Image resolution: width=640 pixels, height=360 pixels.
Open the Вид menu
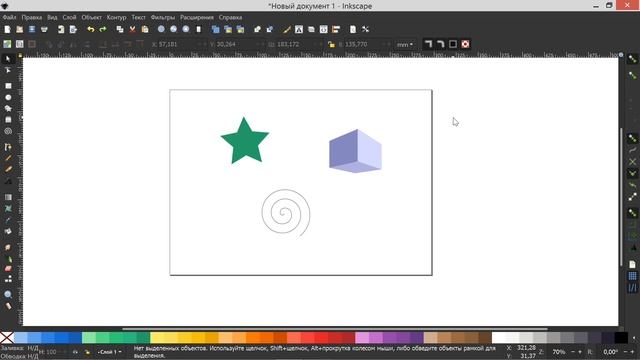tap(52, 18)
